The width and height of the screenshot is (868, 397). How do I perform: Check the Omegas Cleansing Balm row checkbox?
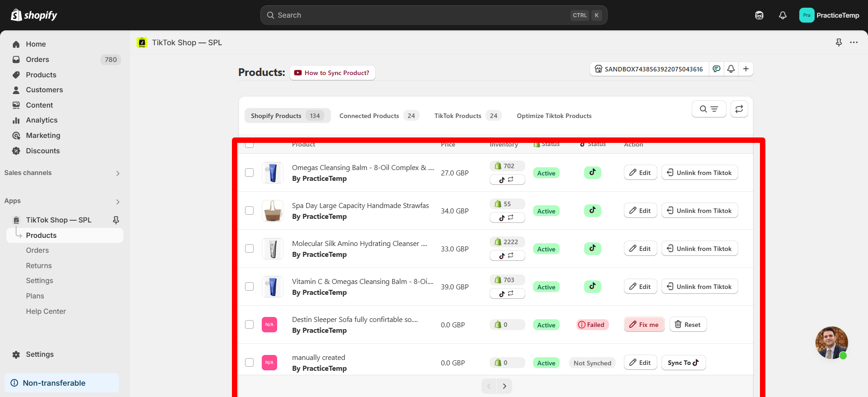click(x=249, y=173)
